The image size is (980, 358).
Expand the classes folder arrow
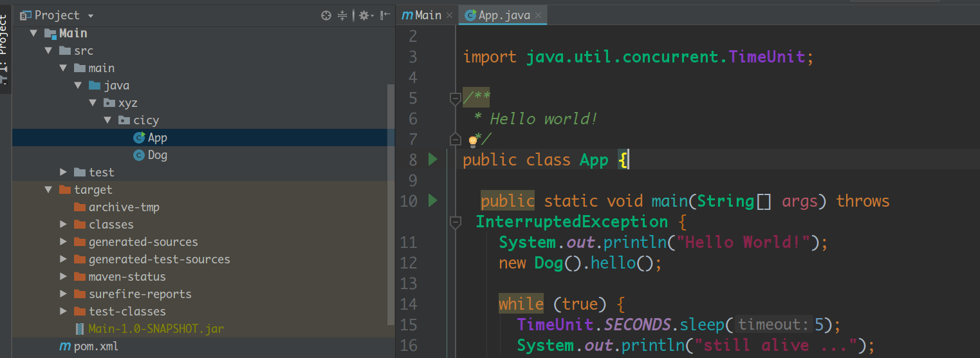coord(63,224)
